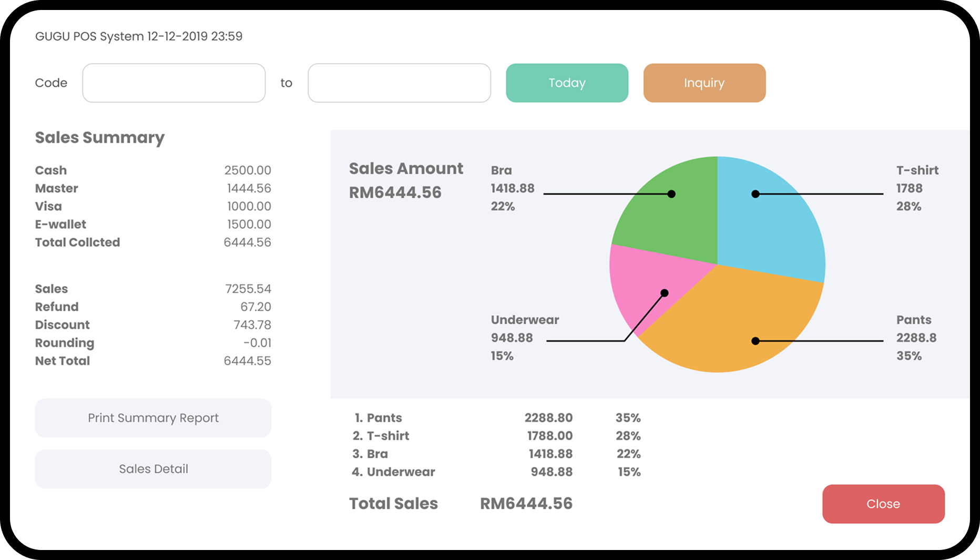Click the Pants 2288.8 chart label

[916, 338]
